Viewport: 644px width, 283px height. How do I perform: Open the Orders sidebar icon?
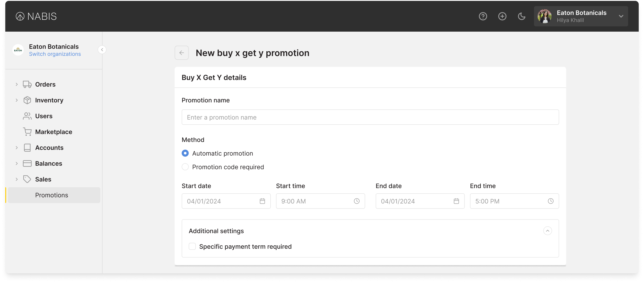27,84
